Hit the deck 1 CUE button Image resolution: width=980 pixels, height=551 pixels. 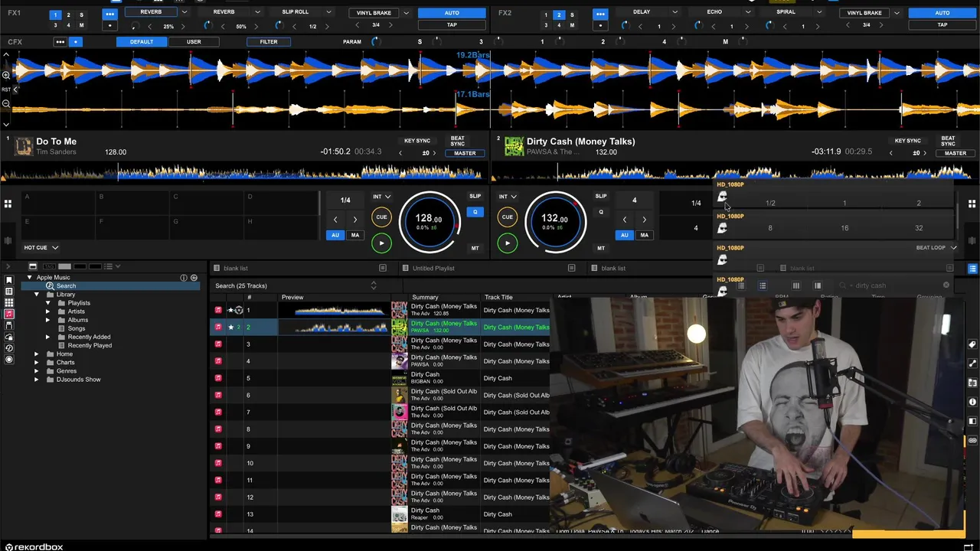381,217
